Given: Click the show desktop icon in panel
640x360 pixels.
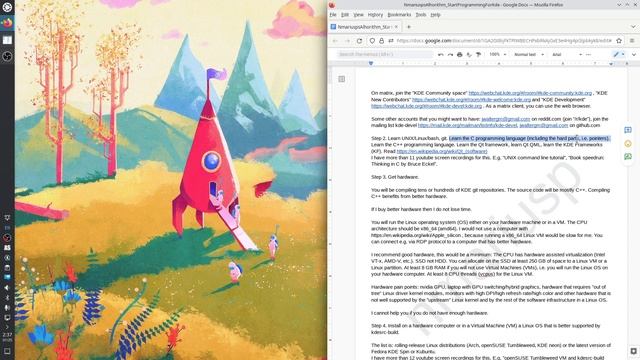Looking at the screenshot, I should pyautogui.click(x=7, y=351).
